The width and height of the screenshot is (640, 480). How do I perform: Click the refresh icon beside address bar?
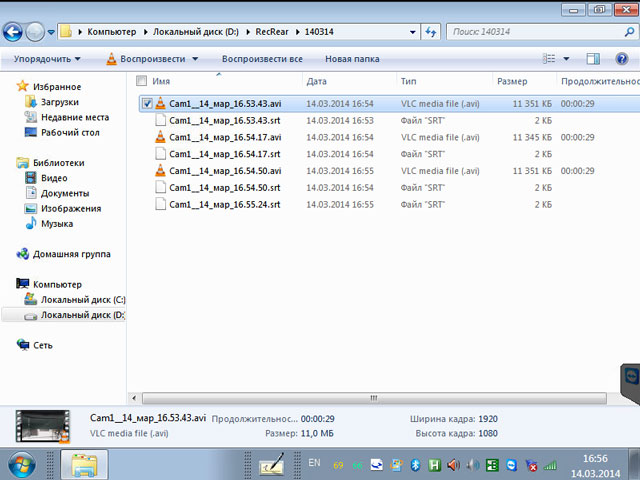[x=430, y=33]
